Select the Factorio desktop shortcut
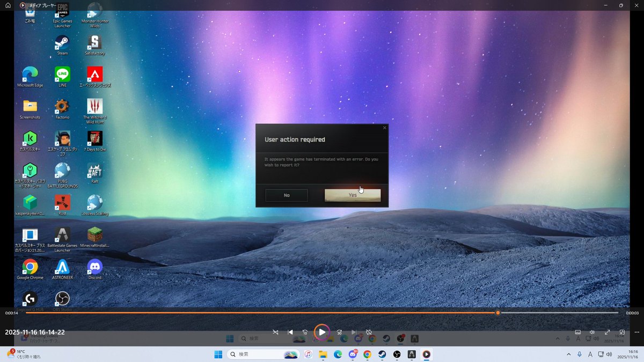 pos(62,109)
